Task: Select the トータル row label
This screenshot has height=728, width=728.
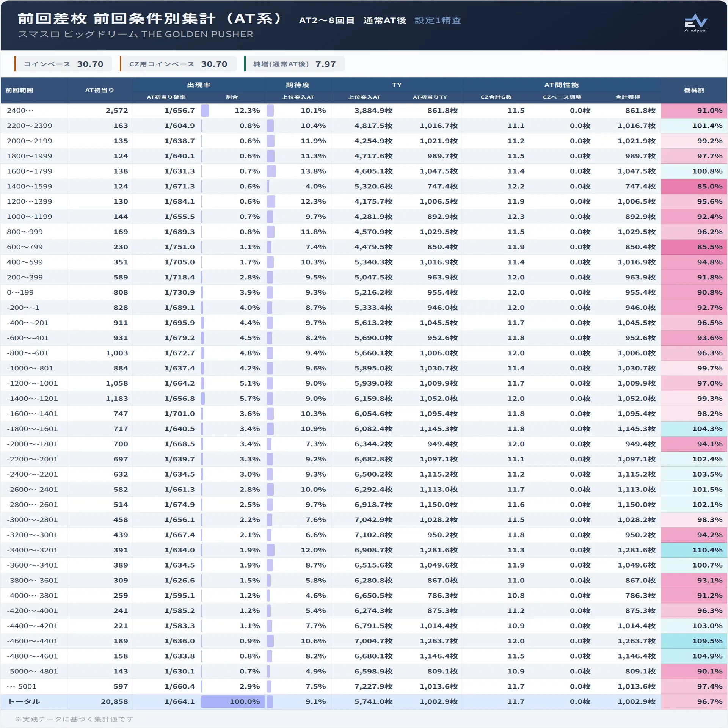Action: [x=24, y=702]
